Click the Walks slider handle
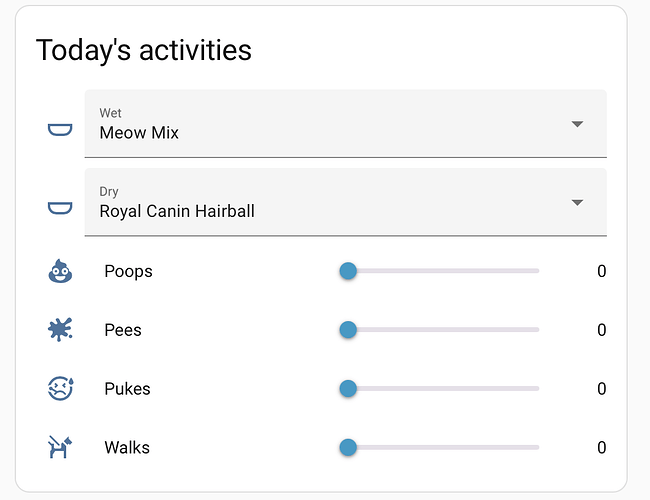Screen dimensions: 650x500 click(x=348, y=448)
